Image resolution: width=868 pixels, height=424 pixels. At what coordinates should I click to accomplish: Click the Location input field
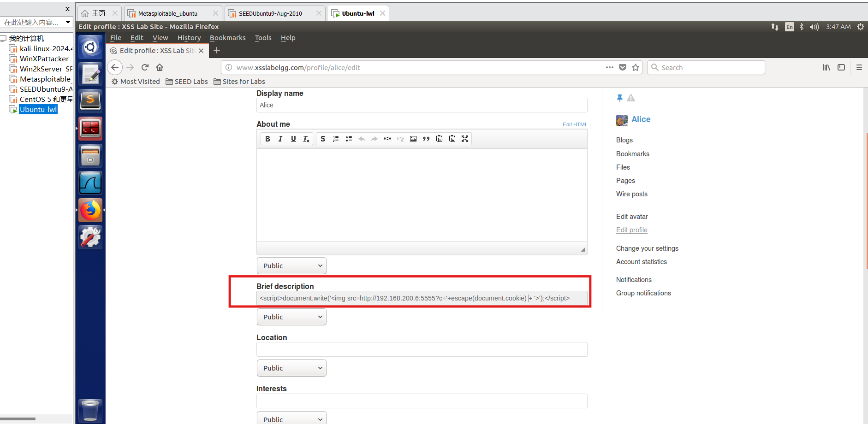click(x=422, y=349)
